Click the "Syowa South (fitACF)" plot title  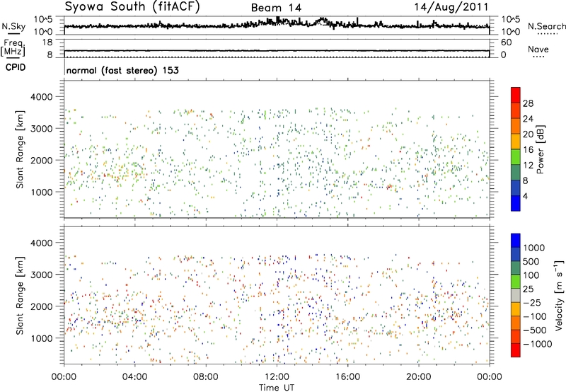pos(132,6)
